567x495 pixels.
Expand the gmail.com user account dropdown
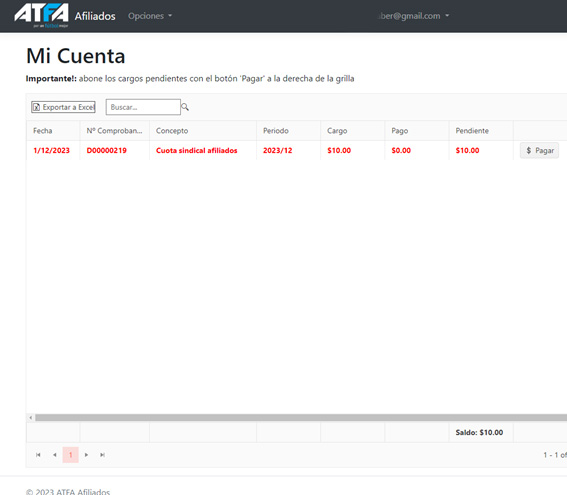click(414, 16)
